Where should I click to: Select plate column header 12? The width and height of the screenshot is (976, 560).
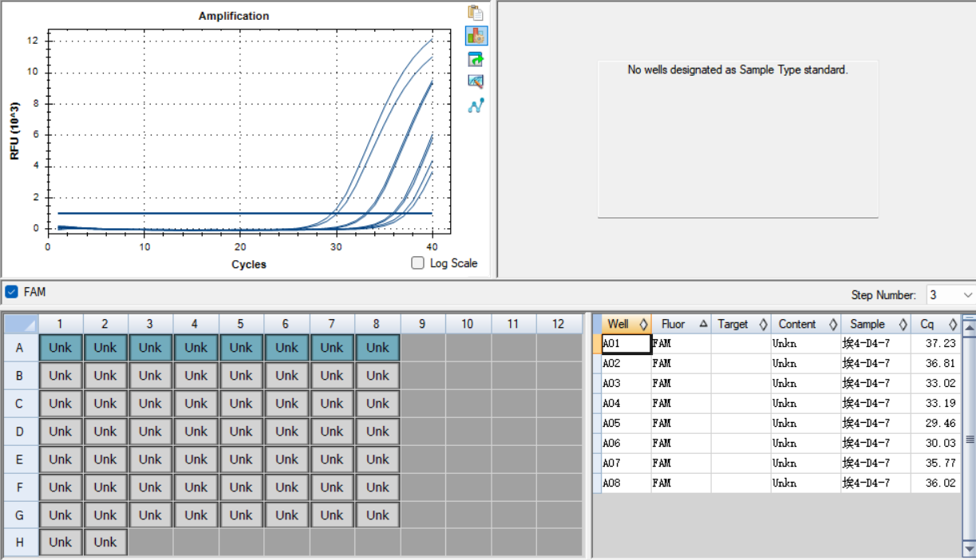tap(558, 324)
